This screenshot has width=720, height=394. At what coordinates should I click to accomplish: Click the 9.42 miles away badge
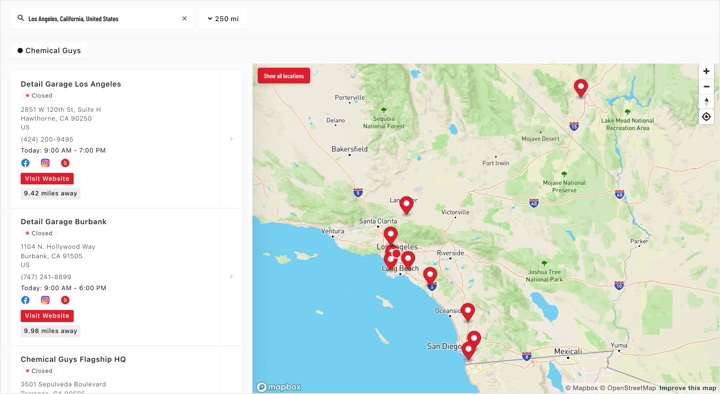coord(51,193)
